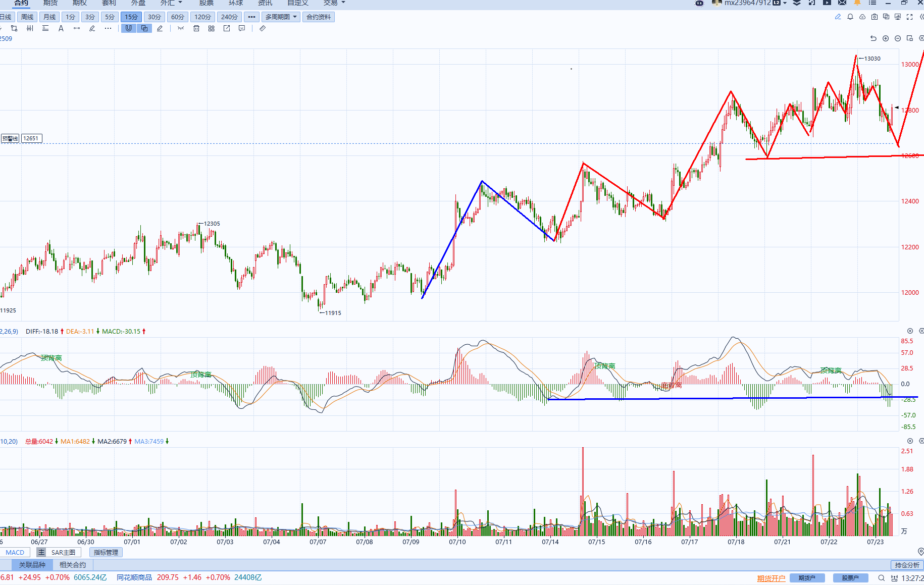Screen dimensions: 924x585
Task: Select the MACD indicator tab
Action: tap(15, 552)
